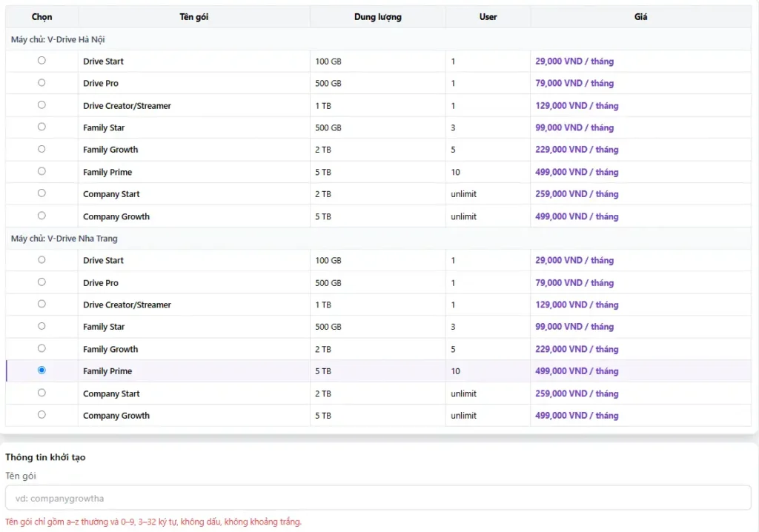Screen dimensions: 759x532
Task: Select the Drive Pro plan on V-Drive Hà Nội
Action: click(x=41, y=83)
